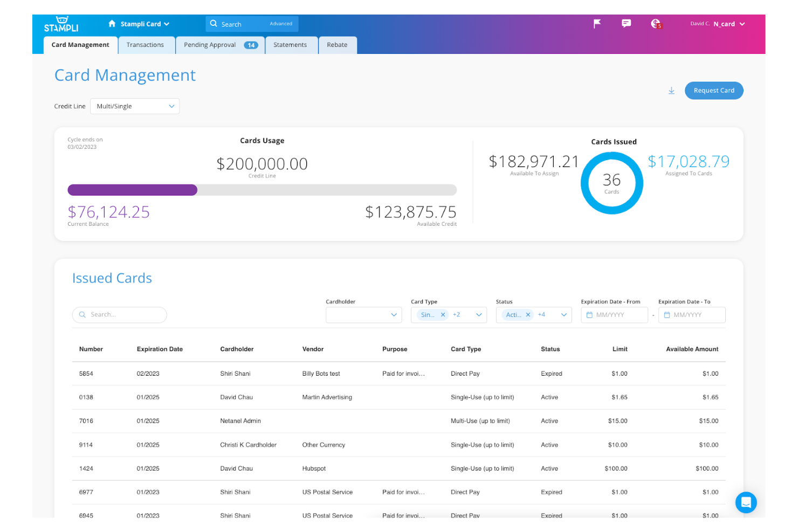Open the globe notifications icon with badge

pyautogui.click(x=656, y=24)
